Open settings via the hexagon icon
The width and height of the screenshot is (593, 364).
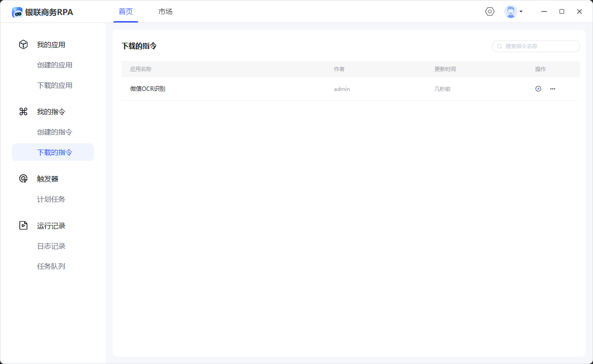(490, 11)
